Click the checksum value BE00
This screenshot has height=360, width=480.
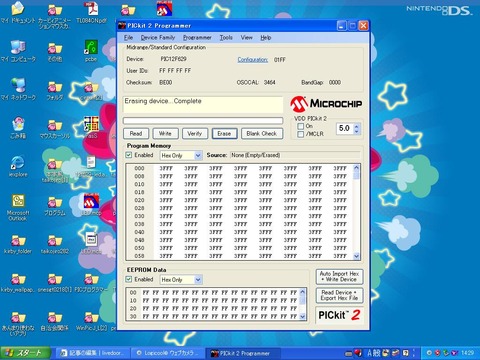[166, 82]
